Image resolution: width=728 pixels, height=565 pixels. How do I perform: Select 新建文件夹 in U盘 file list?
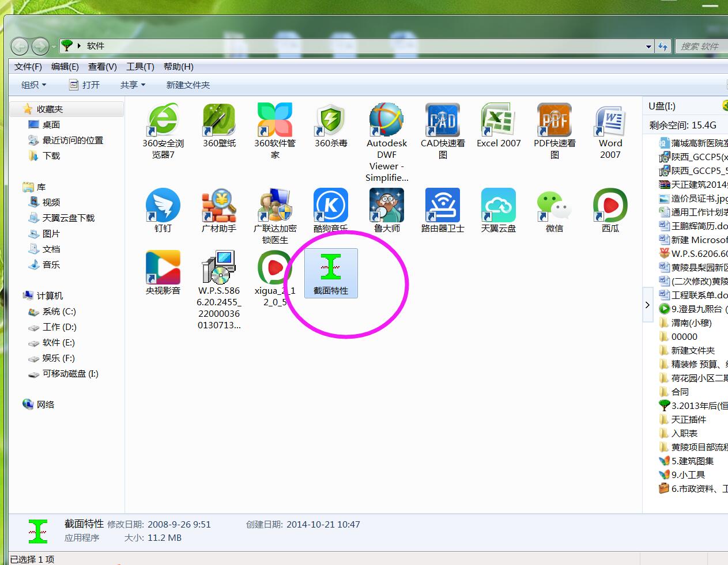pos(692,350)
